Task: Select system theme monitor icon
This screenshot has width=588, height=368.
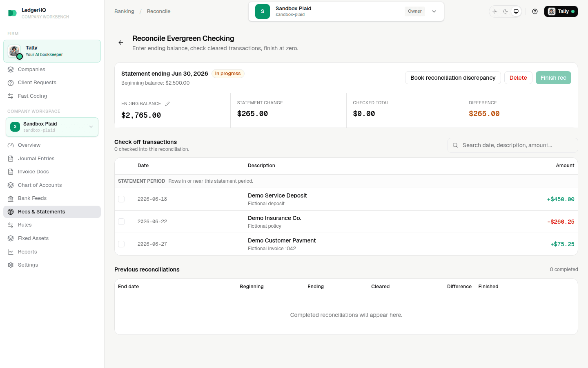Action: click(x=516, y=11)
